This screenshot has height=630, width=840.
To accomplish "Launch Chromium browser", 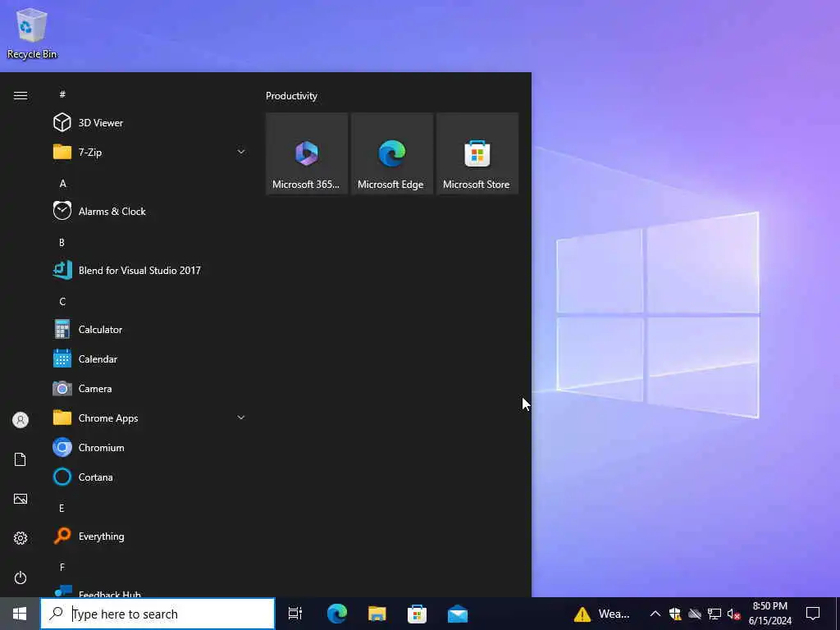I will click(x=150, y=447).
